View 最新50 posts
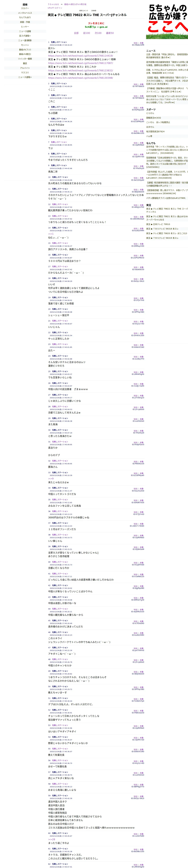 pos(110,33)
